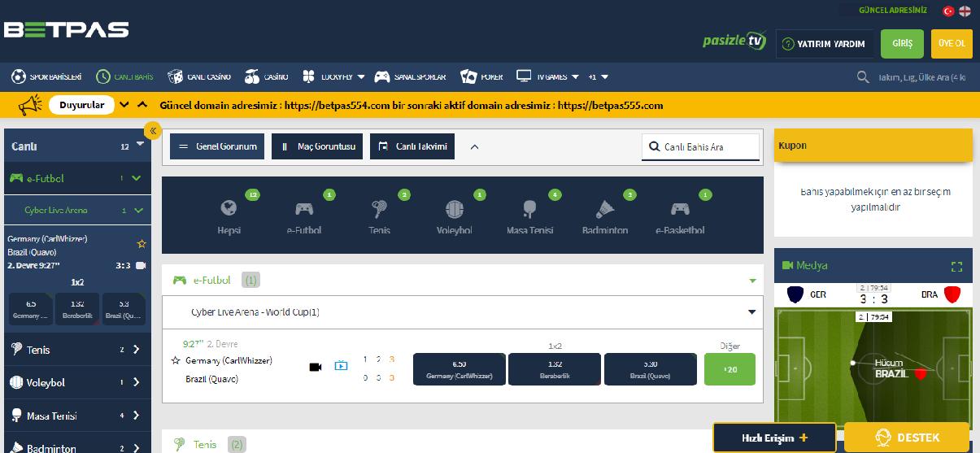Select the 1.92 Beraberlik odds in sidebar
The image size is (980, 453).
(x=77, y=308)
